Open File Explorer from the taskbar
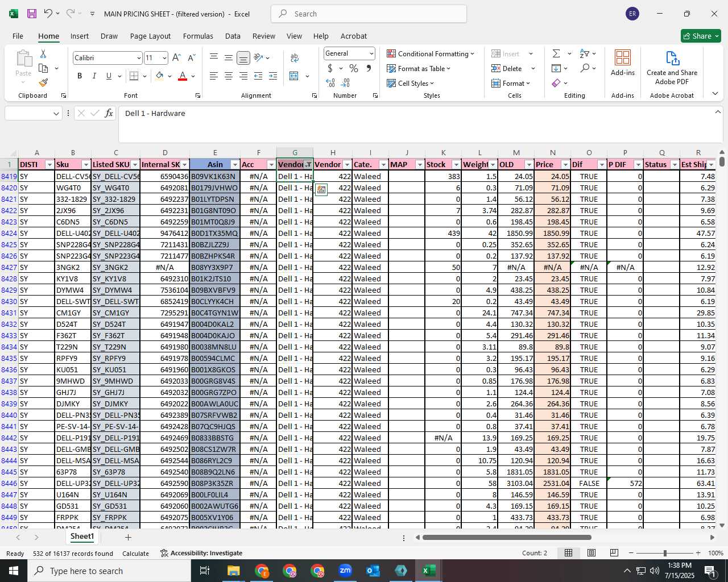This screenshot has height=582, width=728. point(234,571)
